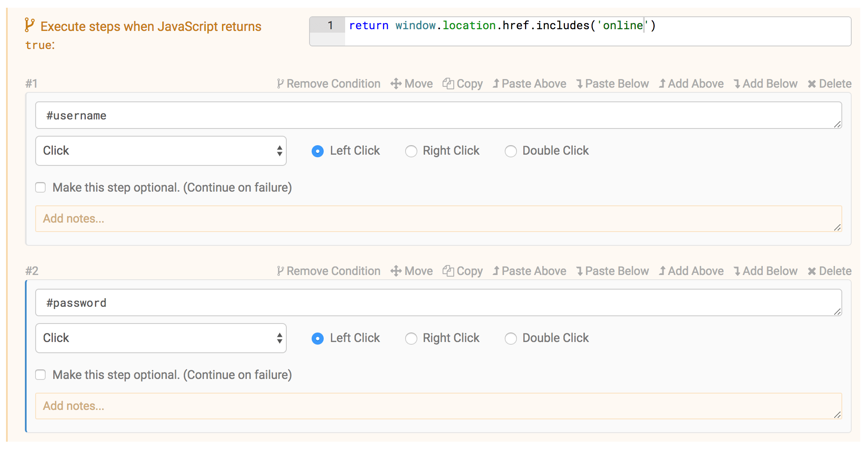Viewport: 868px width, 452px height.
Task: Click the Add Below icon for step #1
Action: (738, 84)
